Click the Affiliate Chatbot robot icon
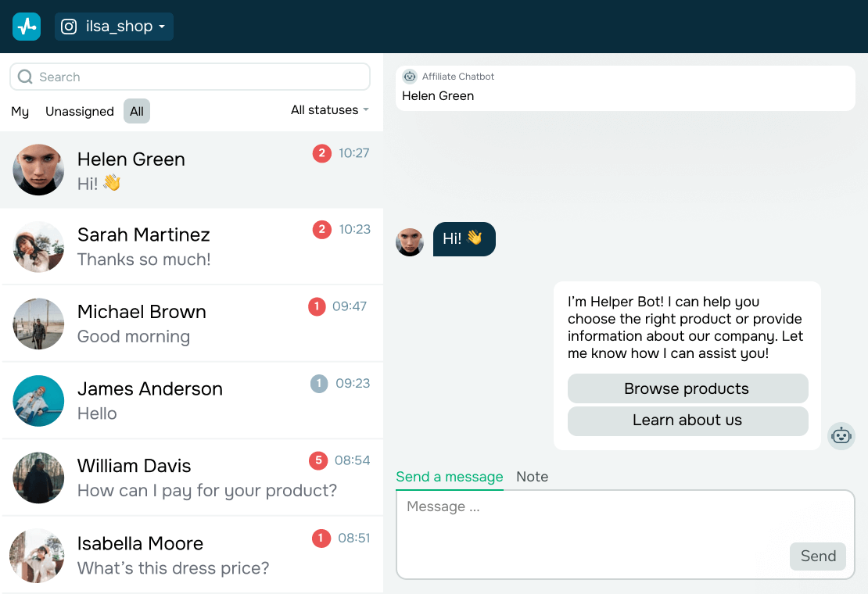This screenshot has height=594, width=868. pos(410,77)
